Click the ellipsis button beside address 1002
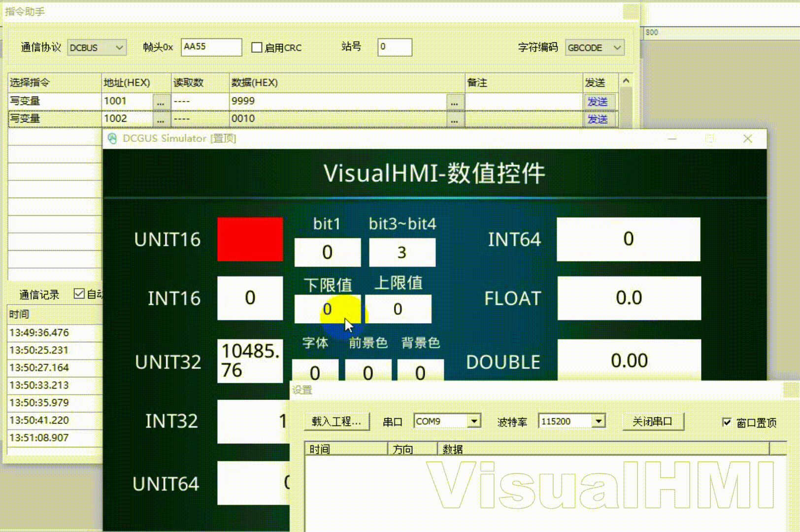The image size is (800, 532). pos(161,120)
